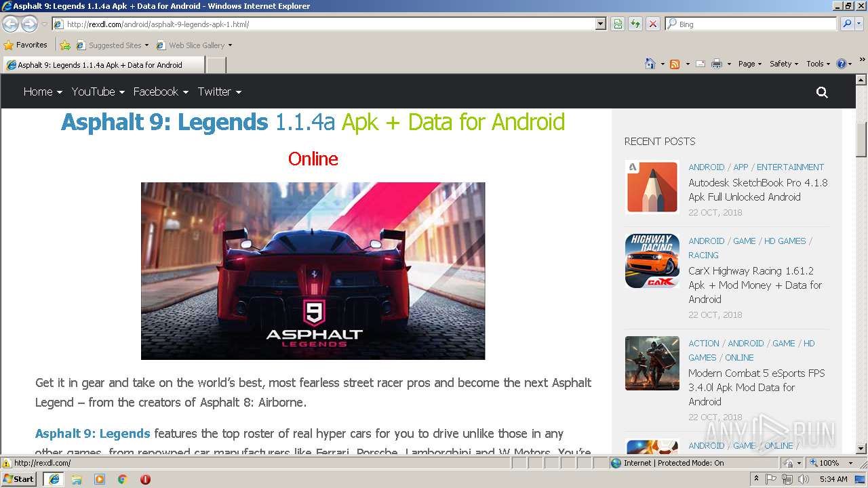Screen dimensions: 868x488
Task: Click vertical scrollbar thumb
Action: point(861,138)
